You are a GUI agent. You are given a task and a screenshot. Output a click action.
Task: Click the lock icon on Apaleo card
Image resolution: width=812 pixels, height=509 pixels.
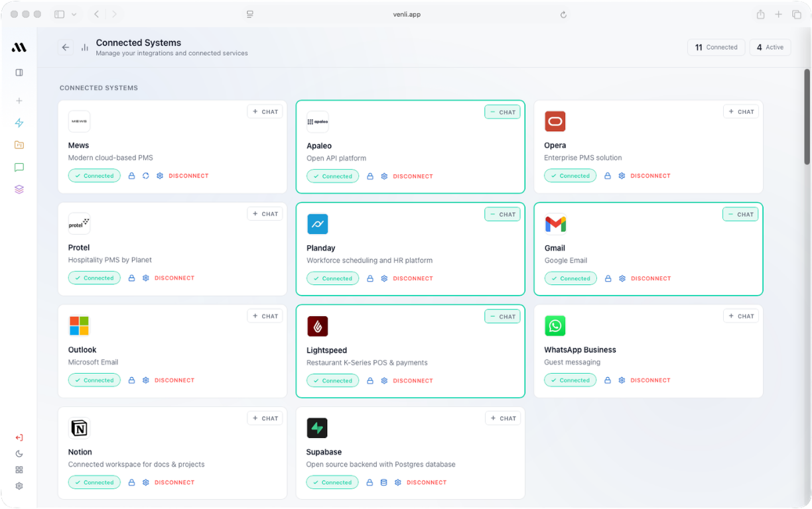click(x=370, y=176)
